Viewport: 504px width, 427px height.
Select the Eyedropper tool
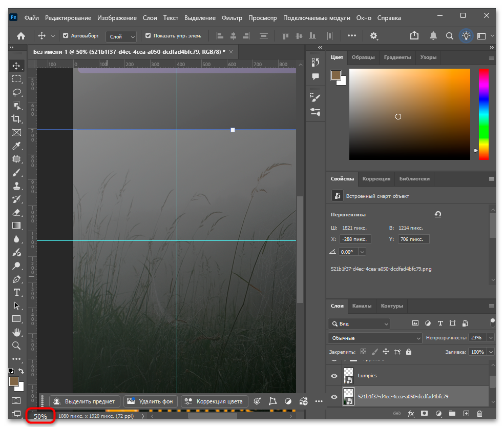[16, 146]
